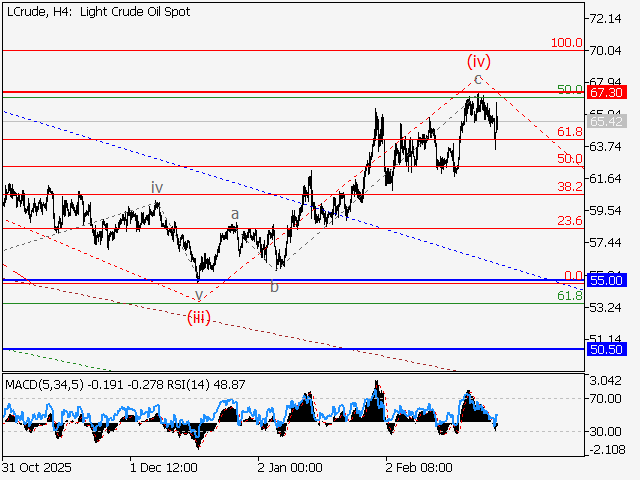Click the 72.14 price axis value
Viewport: 640px width, 480px height.
(x=607, y=18)
